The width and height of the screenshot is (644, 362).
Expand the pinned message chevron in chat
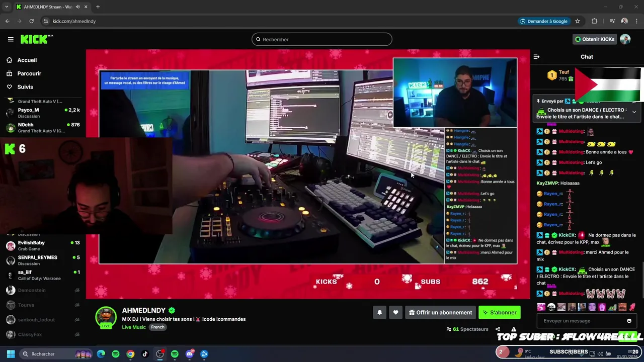click(x=634, y=112)
